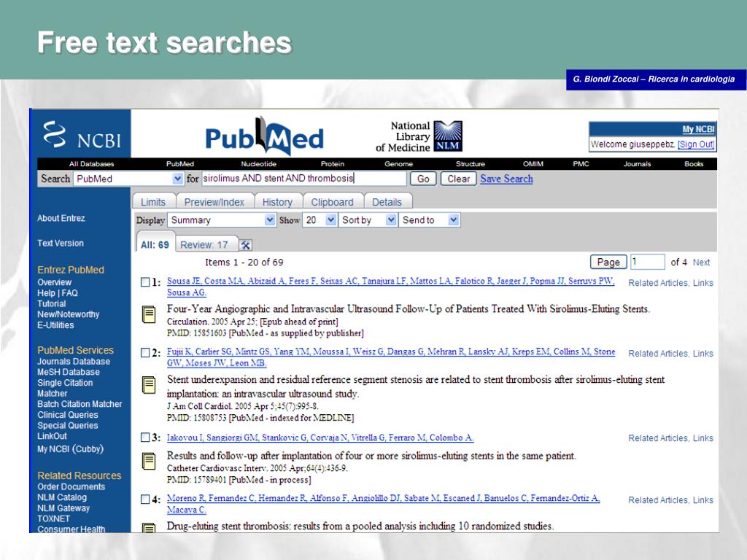Open the Tutorial sidebar link
Image resolution: width=747 pixels, height=560 pixels.
[52, 303]
